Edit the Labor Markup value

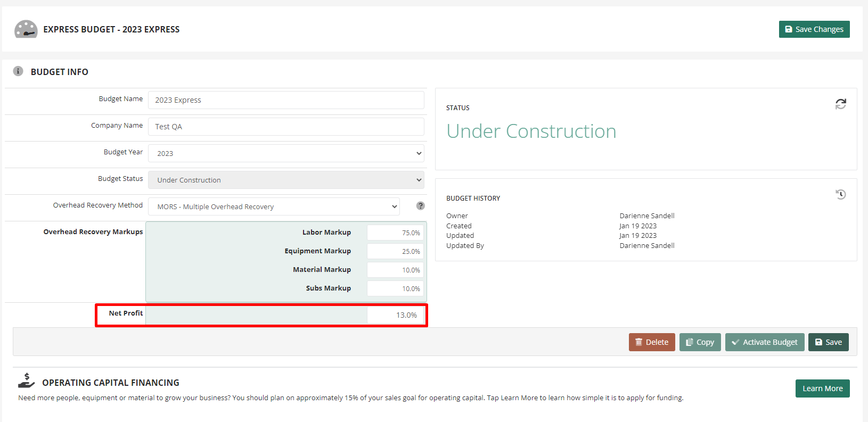[x=395, y=233]
